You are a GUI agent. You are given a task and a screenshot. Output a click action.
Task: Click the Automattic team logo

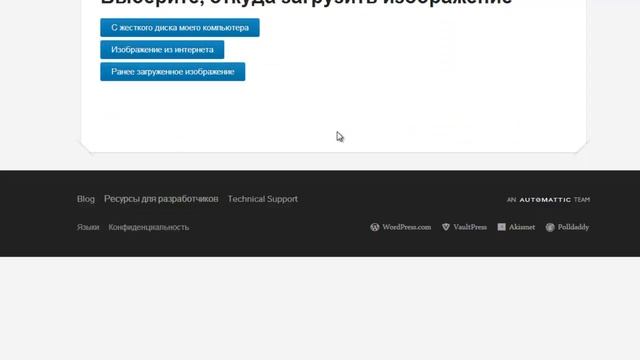(x=548, y=200)
